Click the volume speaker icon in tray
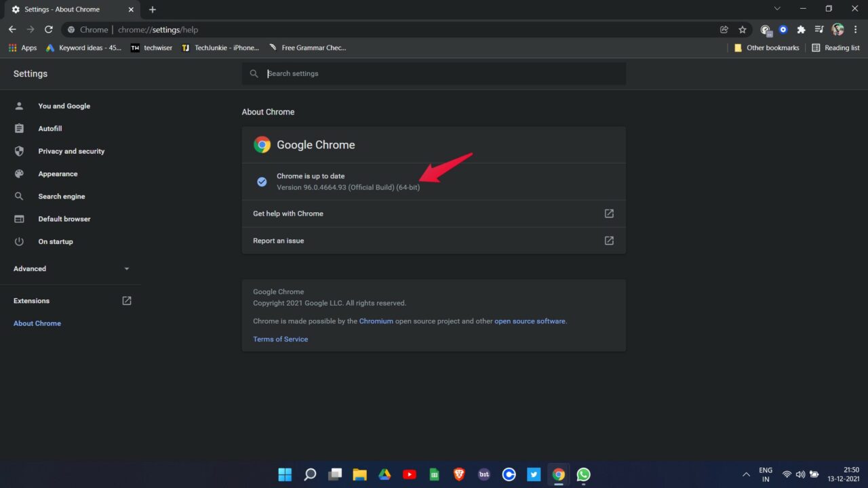868x488 pixels. click(x=801, y=474)
